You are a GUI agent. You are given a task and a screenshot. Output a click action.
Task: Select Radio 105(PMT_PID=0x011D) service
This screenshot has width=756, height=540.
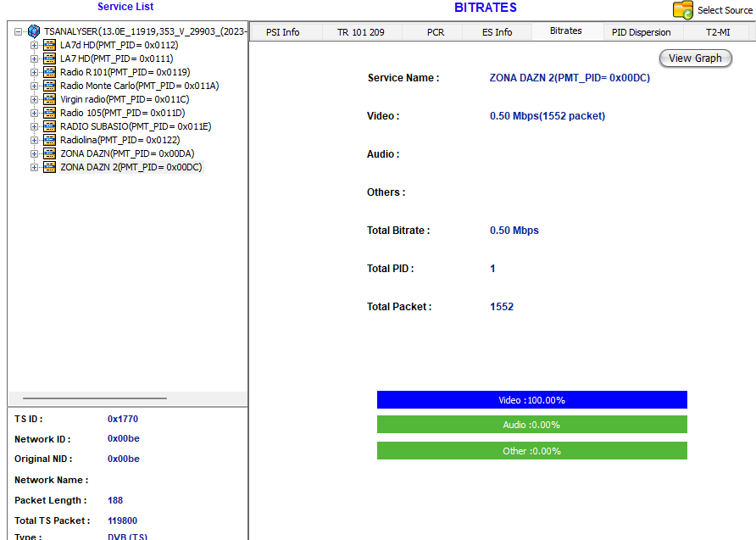pos(122,113)
